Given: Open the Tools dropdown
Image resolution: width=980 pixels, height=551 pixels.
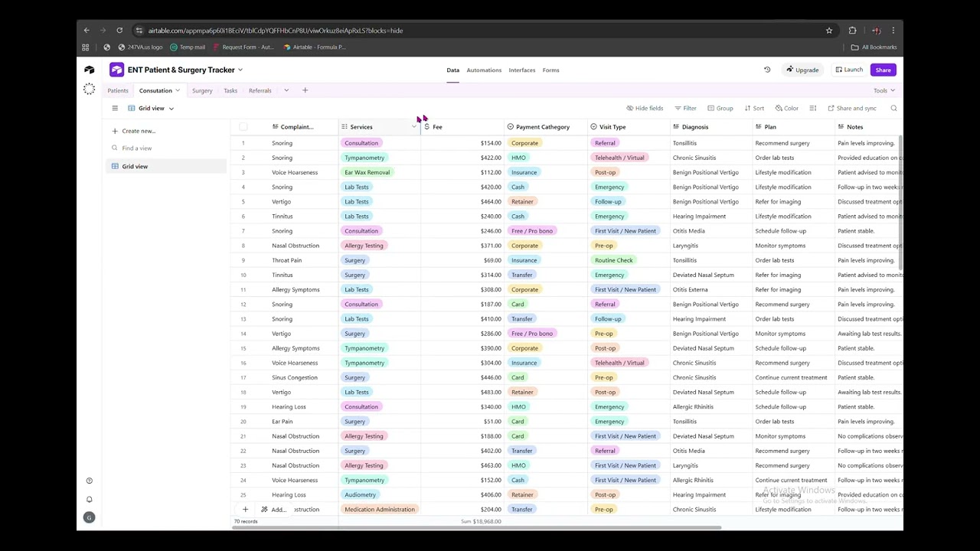Looking at the screenshot, I should 884,90.
